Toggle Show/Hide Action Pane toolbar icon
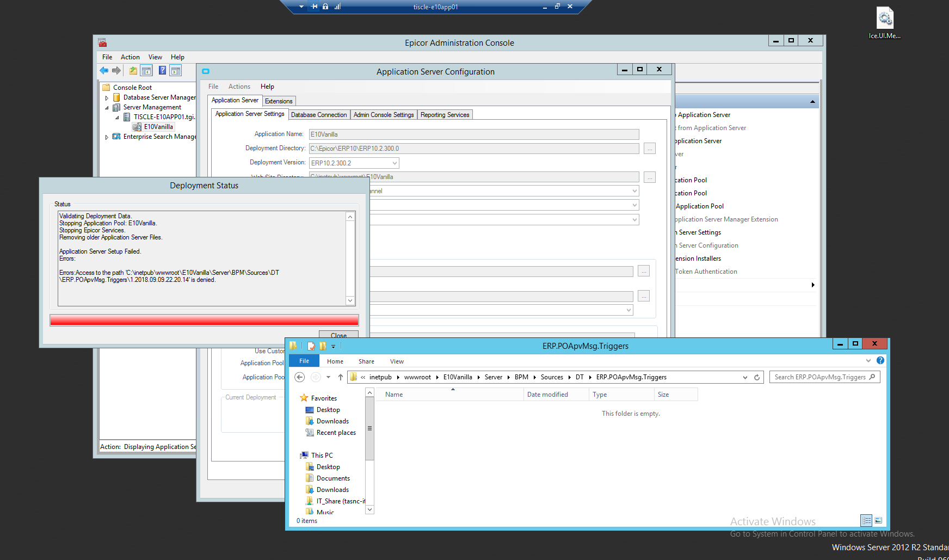The image size is (949, 560). pos(175,71)
